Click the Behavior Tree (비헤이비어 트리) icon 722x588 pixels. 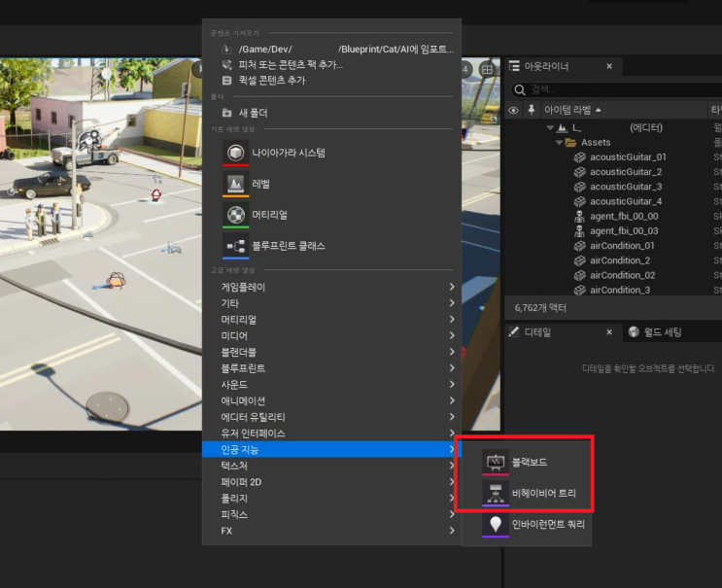pos(496,493)
